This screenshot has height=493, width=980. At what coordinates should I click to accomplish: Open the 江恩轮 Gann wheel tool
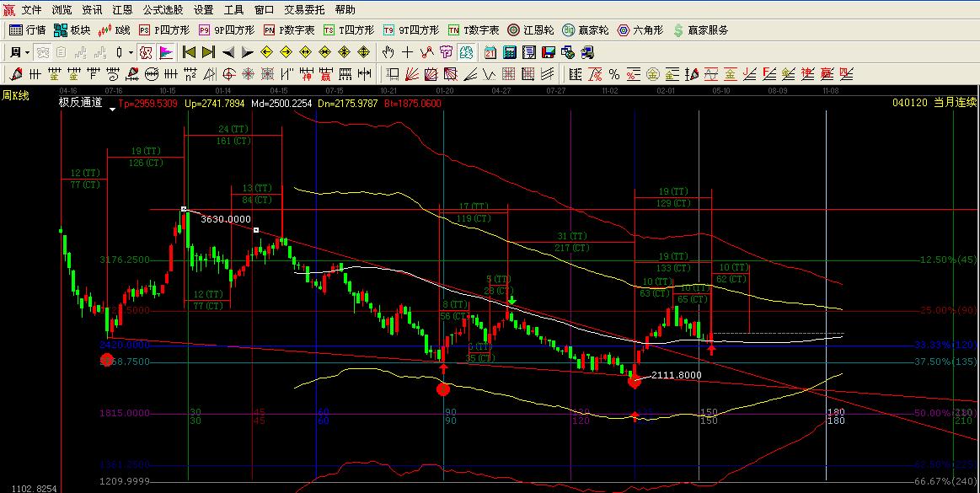(529, 30)
